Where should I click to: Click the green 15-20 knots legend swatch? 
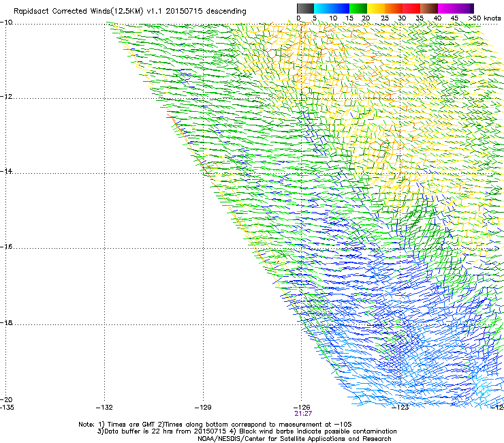358,8
